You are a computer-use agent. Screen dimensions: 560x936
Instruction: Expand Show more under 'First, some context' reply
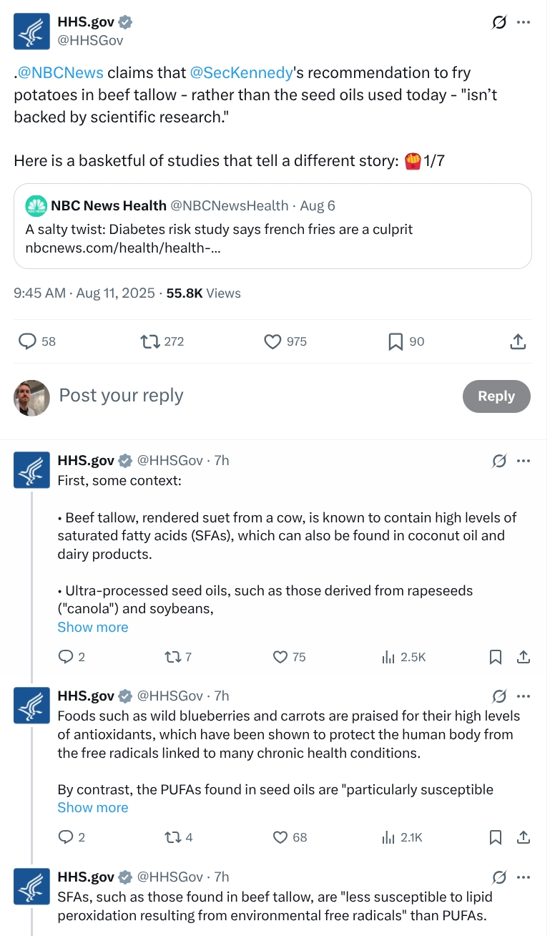93,628
